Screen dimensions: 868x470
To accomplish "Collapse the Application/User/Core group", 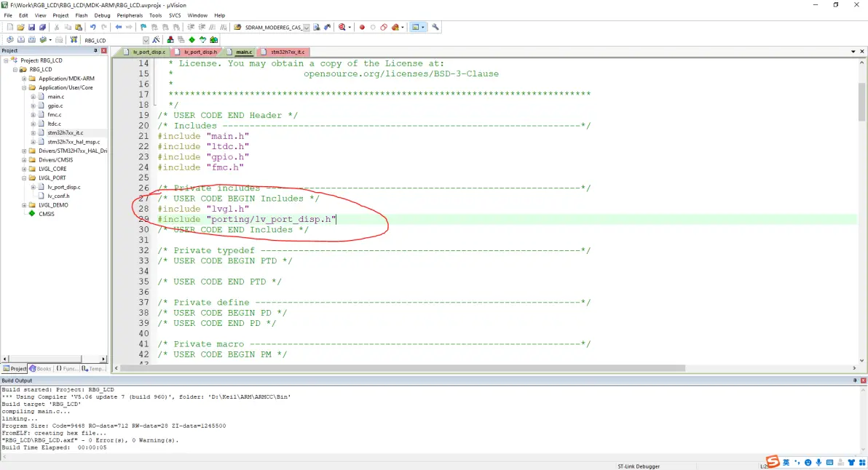I will coord(24,87).
